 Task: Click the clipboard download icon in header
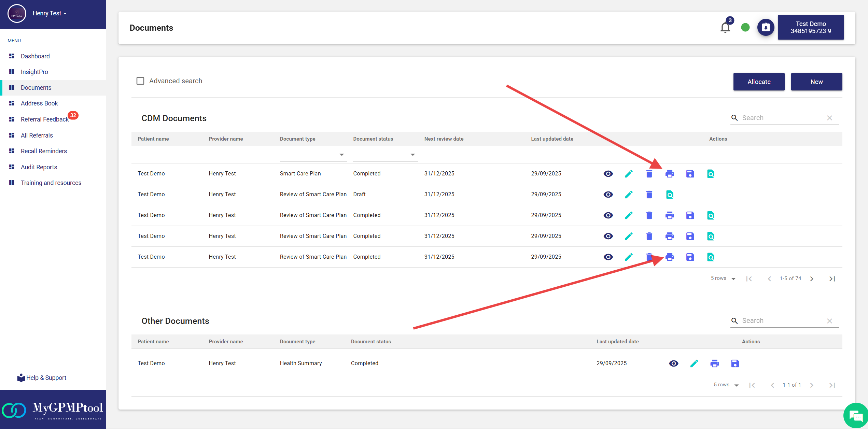click(766, 27)
